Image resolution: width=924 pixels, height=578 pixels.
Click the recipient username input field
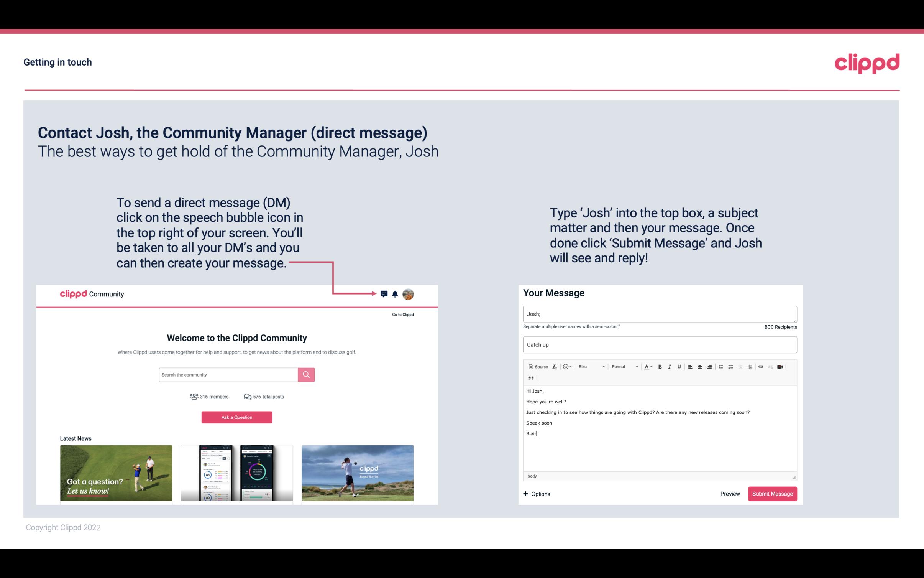659,313
